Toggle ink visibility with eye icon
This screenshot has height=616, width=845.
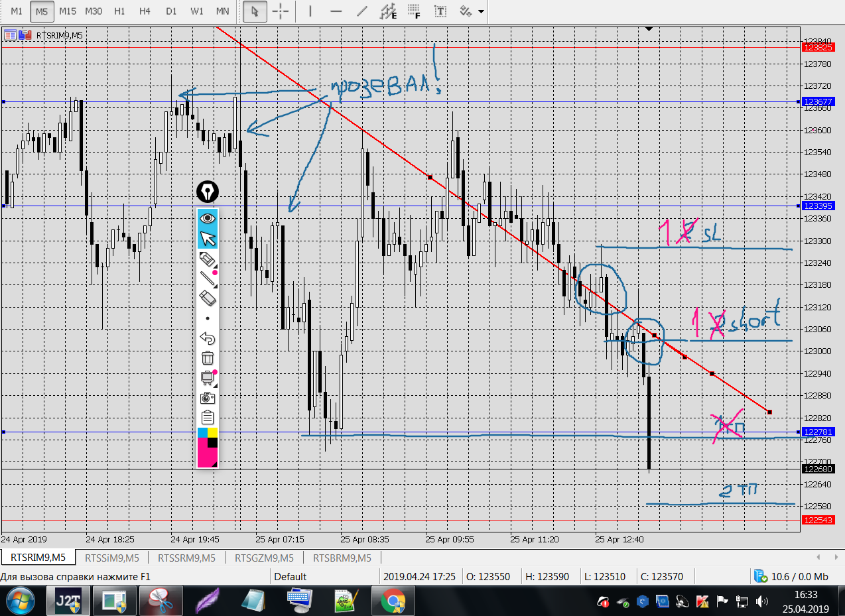point(208,218)
